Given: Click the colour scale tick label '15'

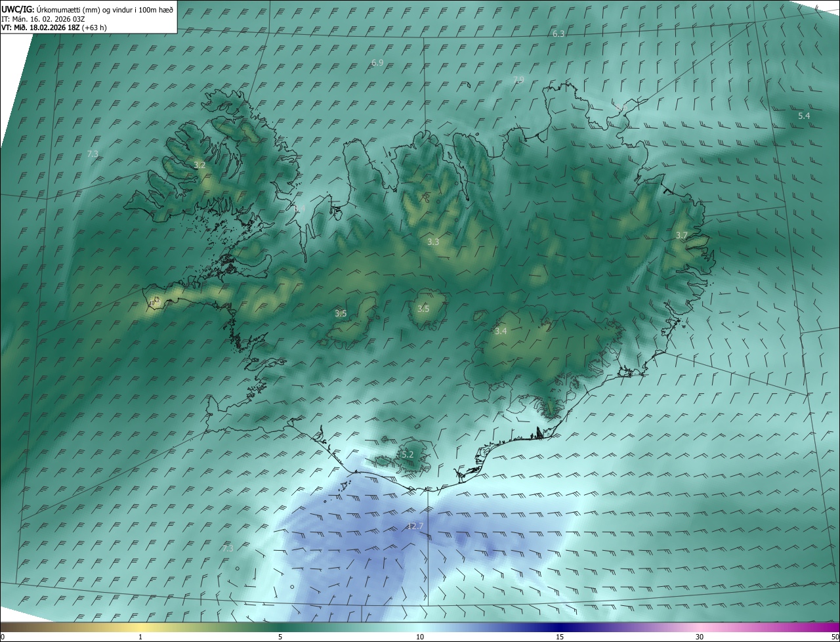Looking at the screenshot, I should 560,637.
